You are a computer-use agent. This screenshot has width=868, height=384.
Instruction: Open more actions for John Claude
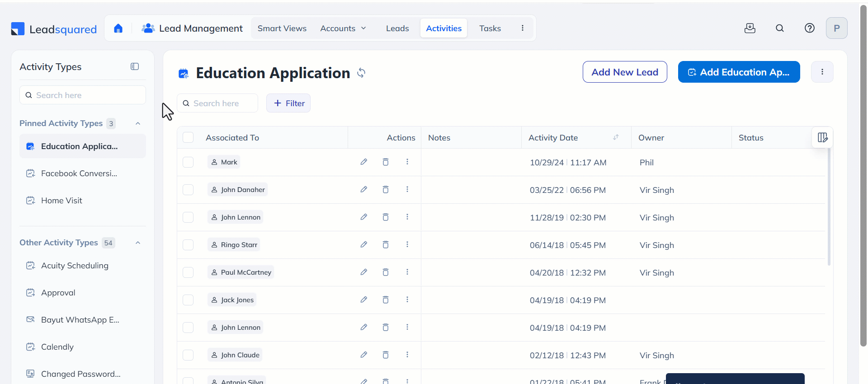pyautogui.click(x=407, y=355)
